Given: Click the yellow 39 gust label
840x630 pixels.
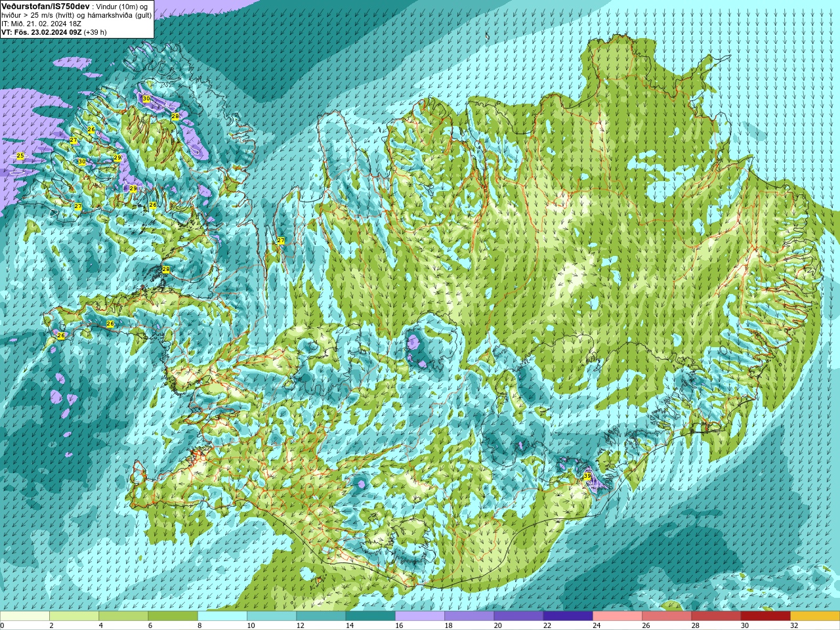Looking at the screenshot, I should coord(587,476).
